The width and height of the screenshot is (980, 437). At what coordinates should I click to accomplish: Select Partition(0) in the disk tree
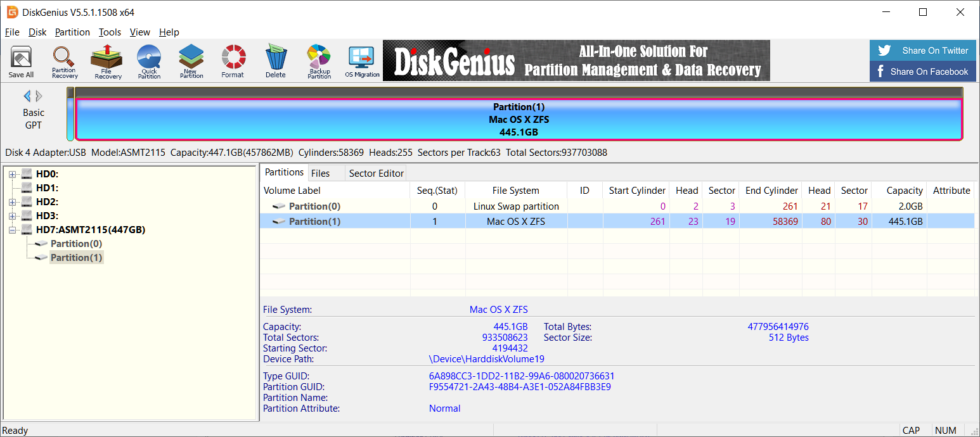coord(76,244)
